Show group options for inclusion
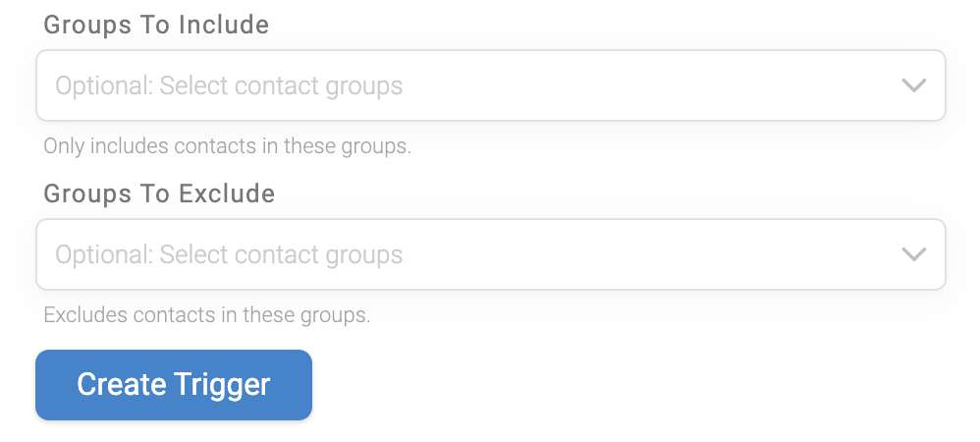980x442 pixels. [491, 85]
